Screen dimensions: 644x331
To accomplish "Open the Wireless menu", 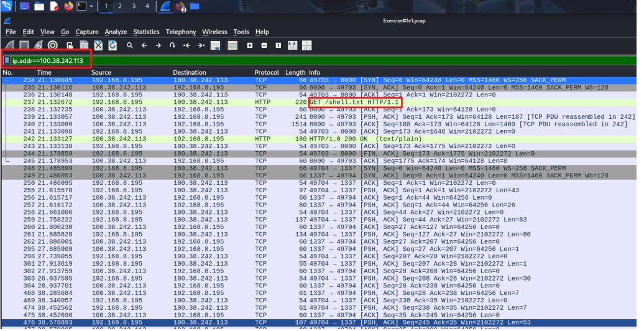I will (x=214, y=32).
